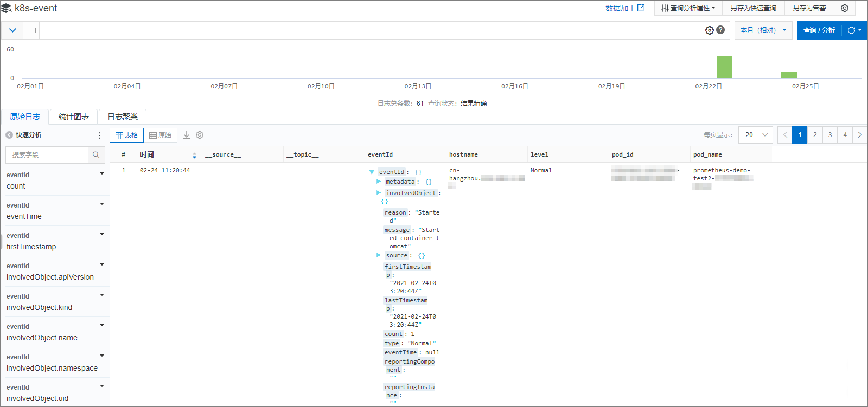Switch to the statistics chart tab

[x=74, y=117]
